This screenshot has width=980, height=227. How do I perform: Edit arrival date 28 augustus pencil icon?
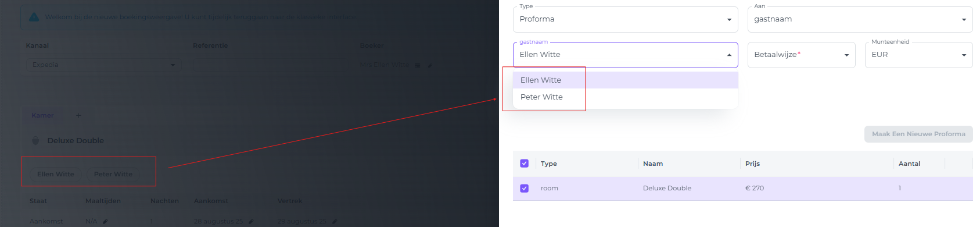pyautogui.click(x=251, y=221)
